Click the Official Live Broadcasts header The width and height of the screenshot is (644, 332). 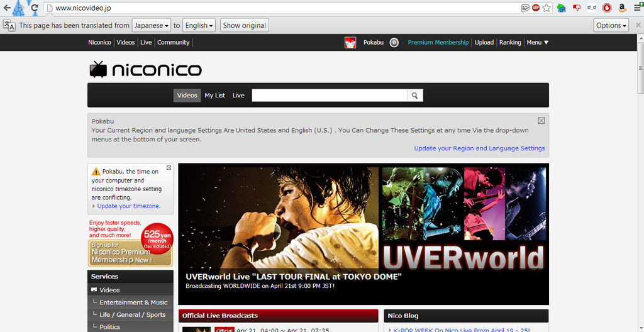[x=278, y=316]
